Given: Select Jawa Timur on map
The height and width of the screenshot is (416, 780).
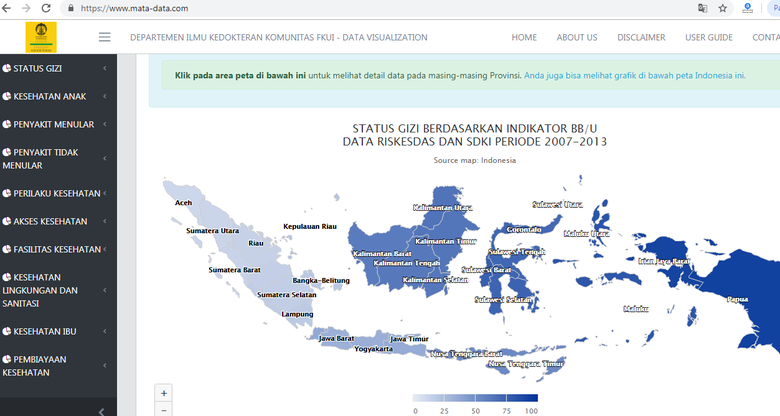Looking at the screenshot, I should click(x=409, y=339).
